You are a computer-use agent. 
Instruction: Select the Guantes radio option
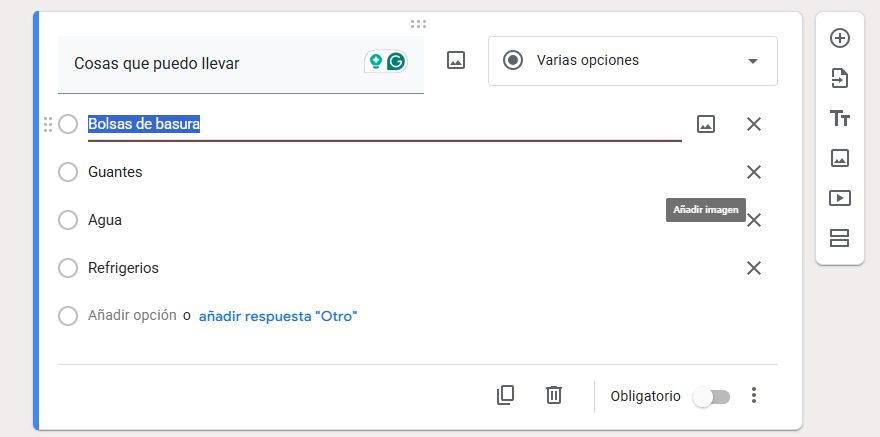pos(68,172)
